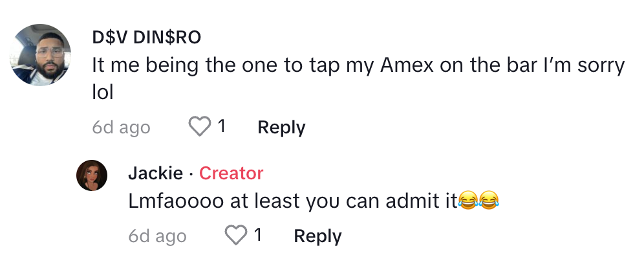The width and height of the screenshot is (644, 268).
Task: Reply to Jackie's comment
Action: coord(317,236)
